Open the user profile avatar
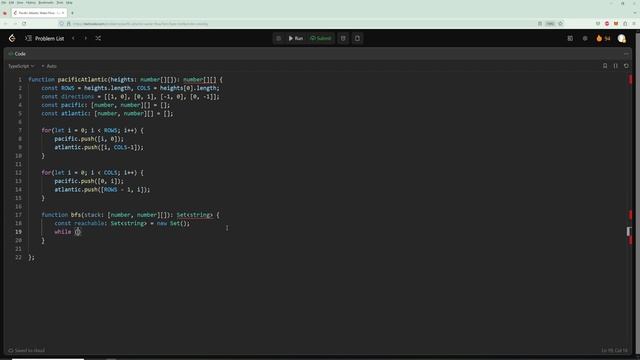 point(622,38)
